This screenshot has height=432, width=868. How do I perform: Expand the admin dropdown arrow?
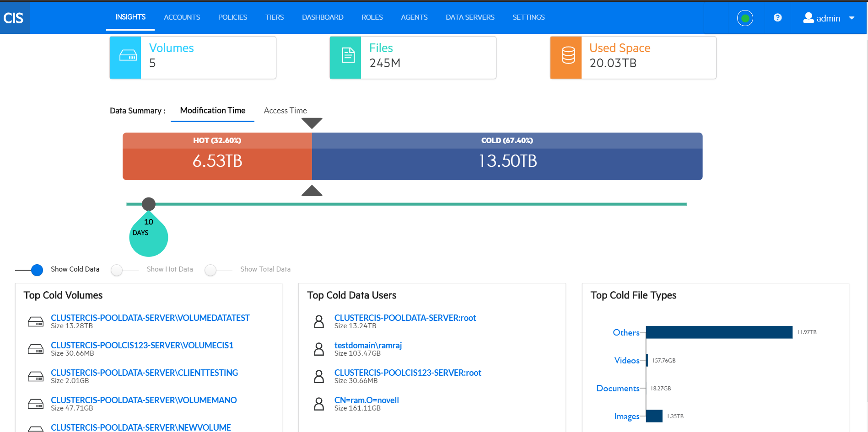pyautogui.click(x=852, y=18)
